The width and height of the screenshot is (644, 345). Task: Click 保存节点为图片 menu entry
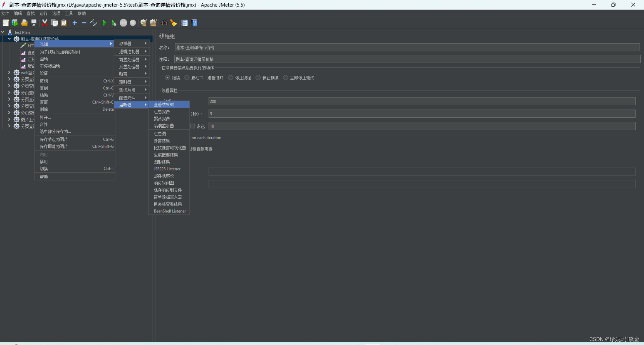75,139
